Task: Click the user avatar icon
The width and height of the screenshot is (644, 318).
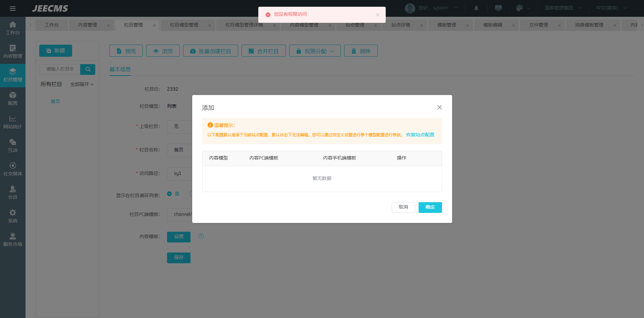Action: 410,8
